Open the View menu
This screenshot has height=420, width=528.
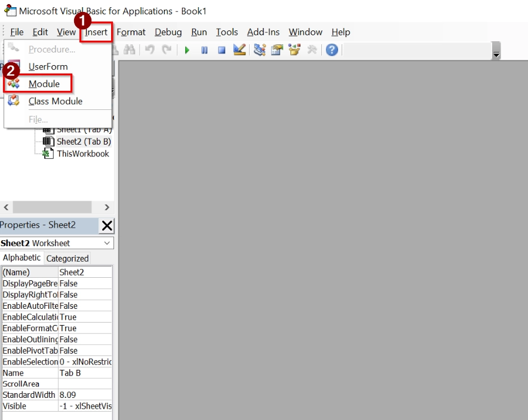click(x=66, y=32)
